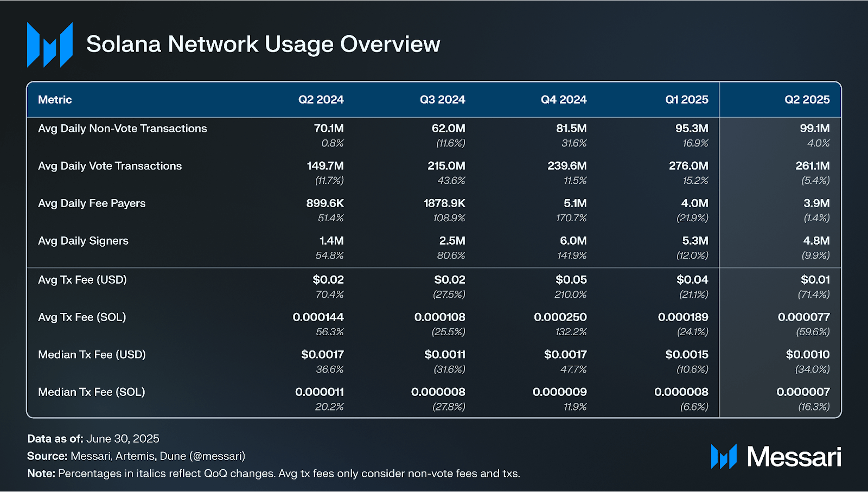This screenshot has height=492, width=868.
Task: Select the Q2 2024 column header
Action: (321, 100)
